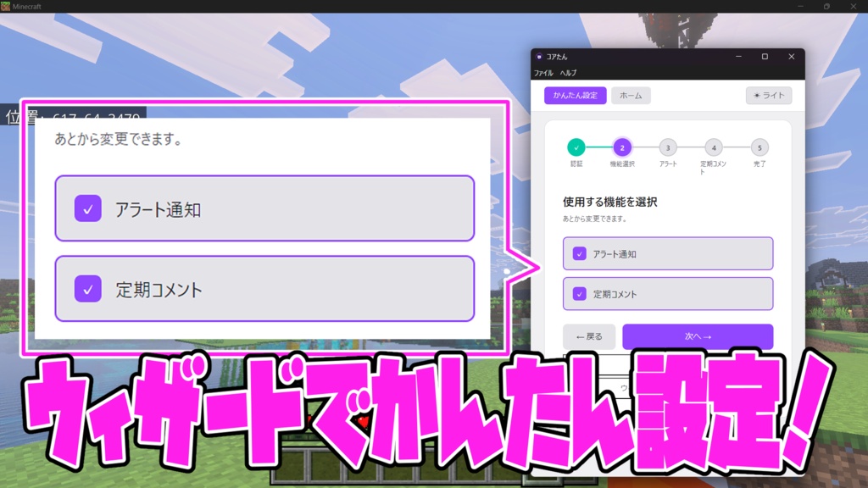Minimize the コアたん window
This screenshot has height=488, width=868.
(738, 57)
